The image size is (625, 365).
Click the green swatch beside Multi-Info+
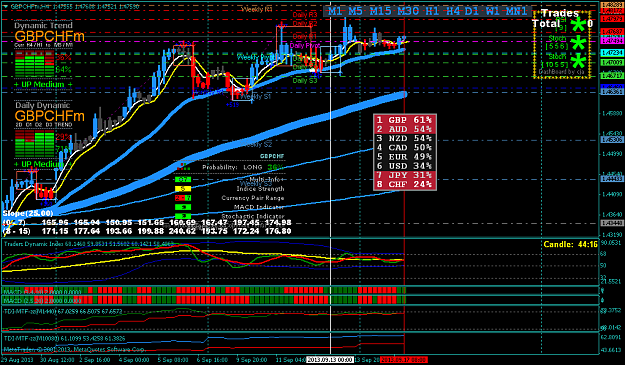pyautogui.click(x=183, y=180)
